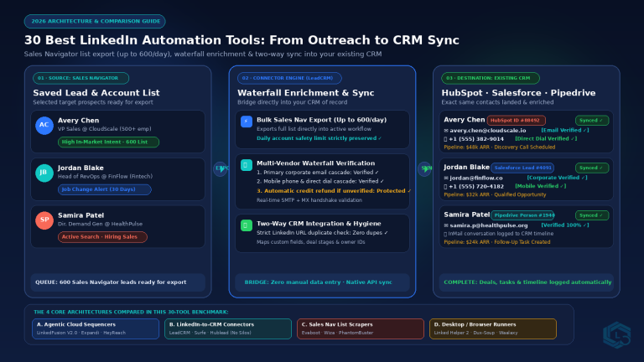This screenshot has height=362, width=644.
Task: Select the Active Search · Hiring Sales tag
Action: pyautogui.click(x=102, y=237)
